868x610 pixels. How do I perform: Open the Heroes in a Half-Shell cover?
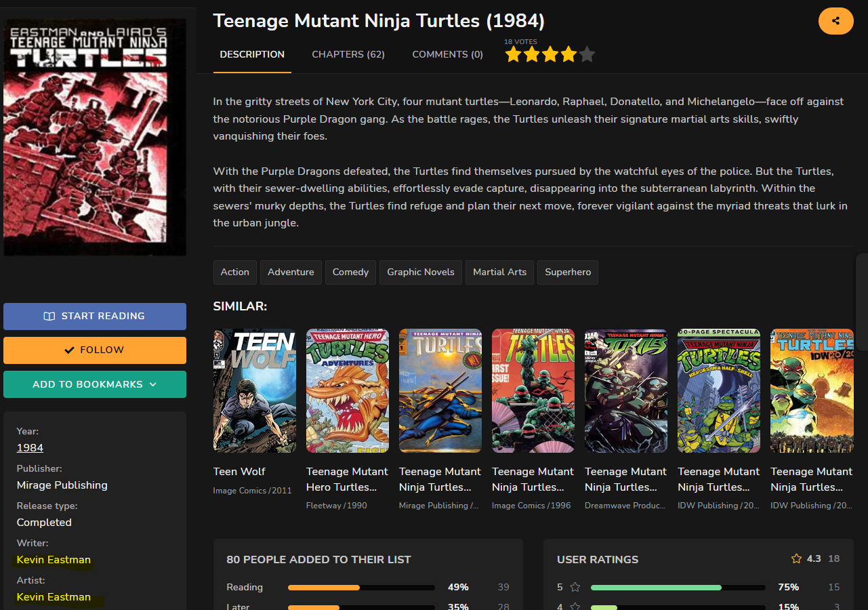coord(719,390)
